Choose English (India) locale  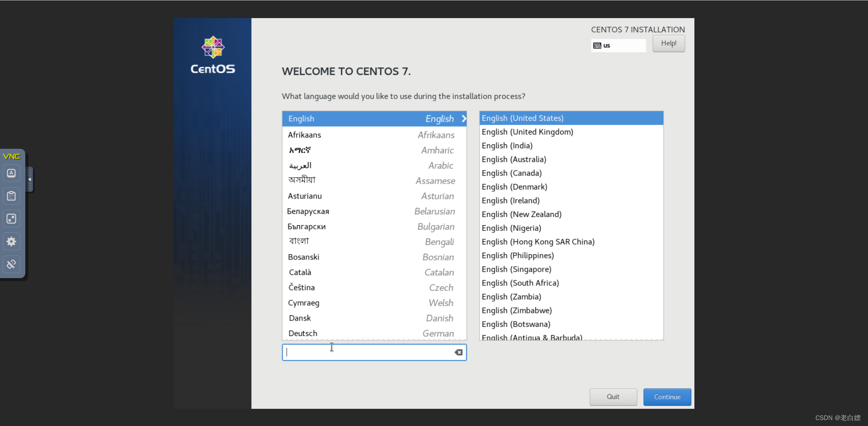tap(571, 146)
